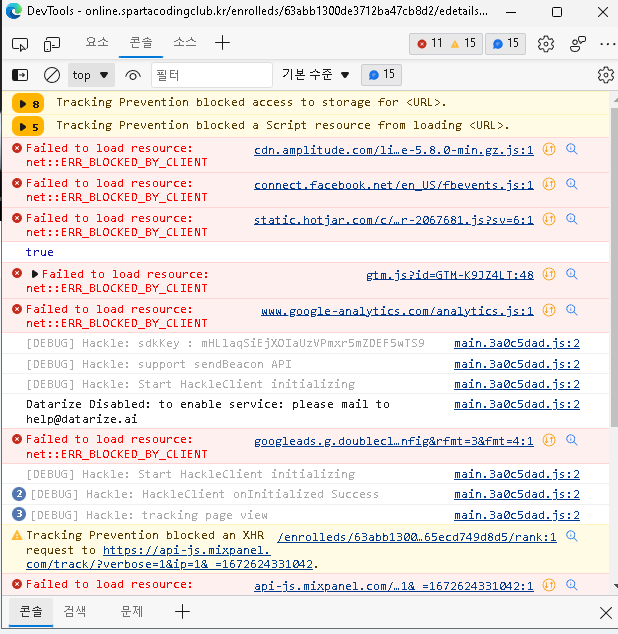The image size is (618, 634).
Task: Switch to the 요소 (Elements) tab
Action: click(97, 42)
